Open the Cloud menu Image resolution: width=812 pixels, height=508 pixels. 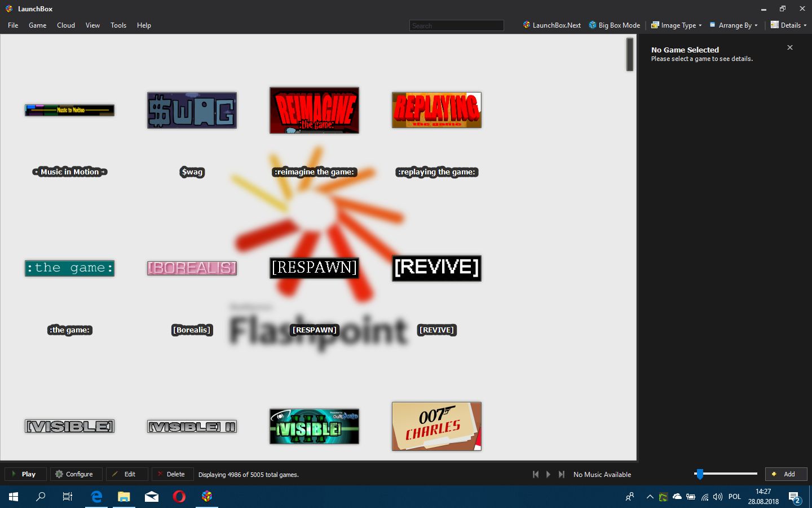pyautogui.click(x=66, y=25)
